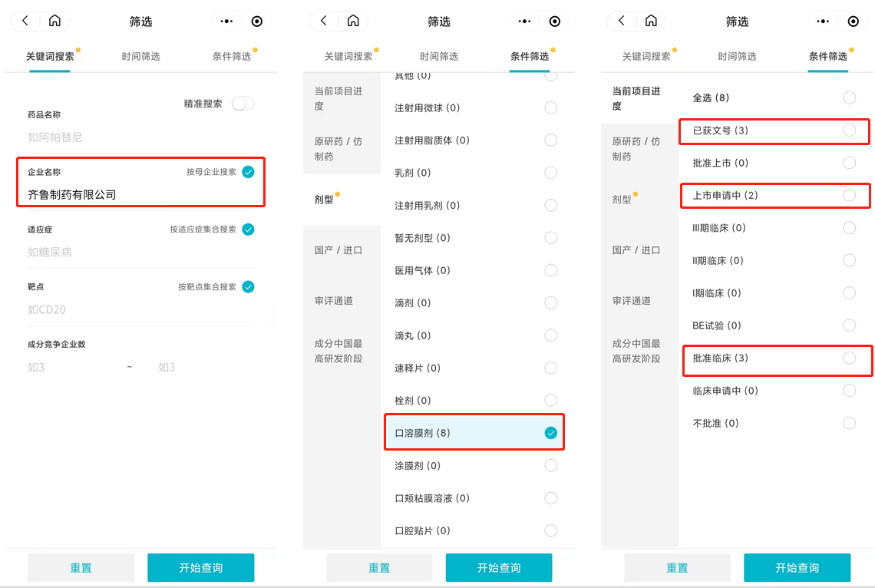Deselect the checked 口溶膜剂 (8) option
The image size is (875, 588).
click(x=550, y=433)
